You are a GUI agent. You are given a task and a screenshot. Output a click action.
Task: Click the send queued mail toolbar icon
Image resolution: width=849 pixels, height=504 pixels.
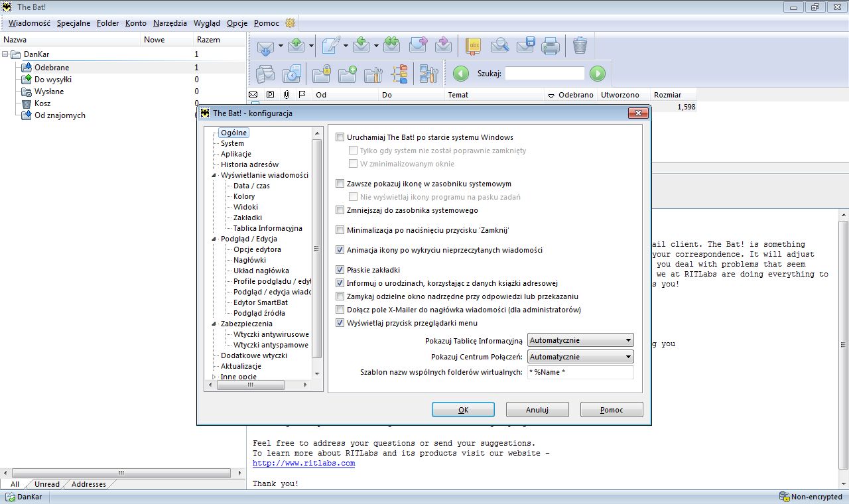click(296, 45)
